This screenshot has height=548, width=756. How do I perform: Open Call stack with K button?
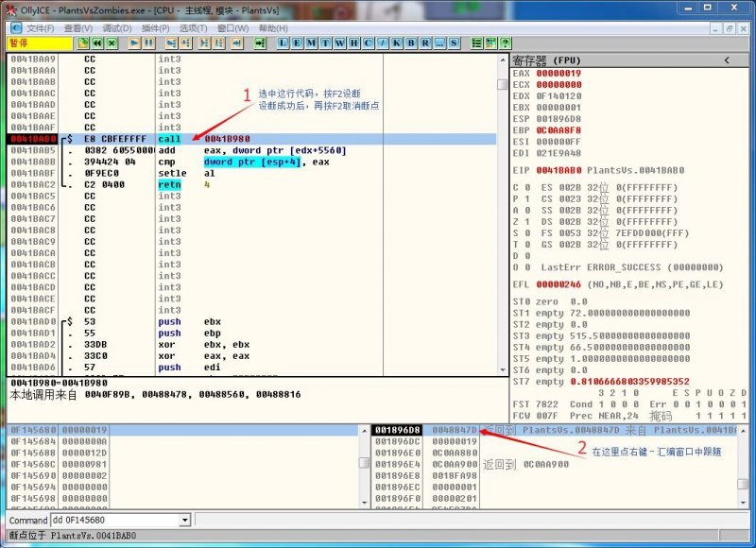click(x=397, y=43)
